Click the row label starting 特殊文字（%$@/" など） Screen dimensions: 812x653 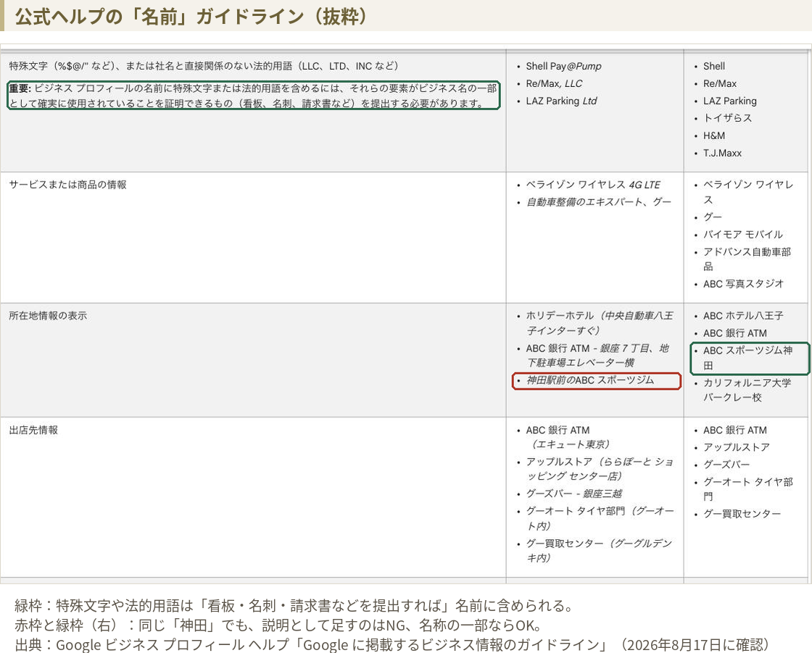point(204,66)
